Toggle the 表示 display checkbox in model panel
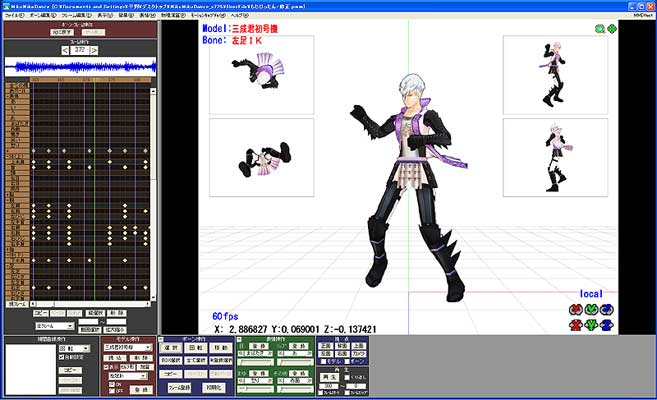 pos(106,367)
